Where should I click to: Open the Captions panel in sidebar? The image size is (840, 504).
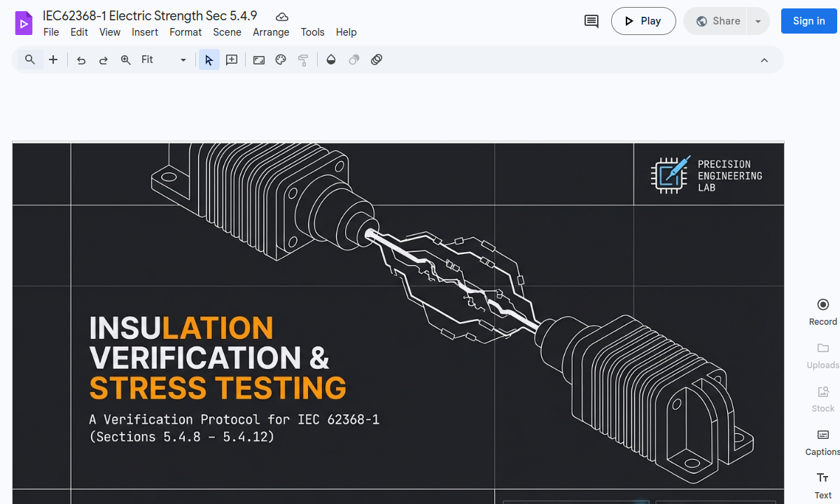click(x=822, y=442)
